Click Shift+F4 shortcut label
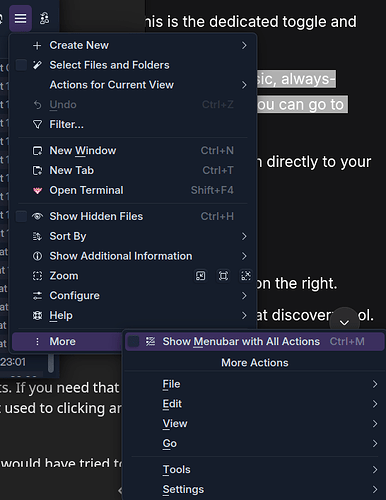Image resolution: width=386 pixels, height=500 pixels. pos(212,190)
